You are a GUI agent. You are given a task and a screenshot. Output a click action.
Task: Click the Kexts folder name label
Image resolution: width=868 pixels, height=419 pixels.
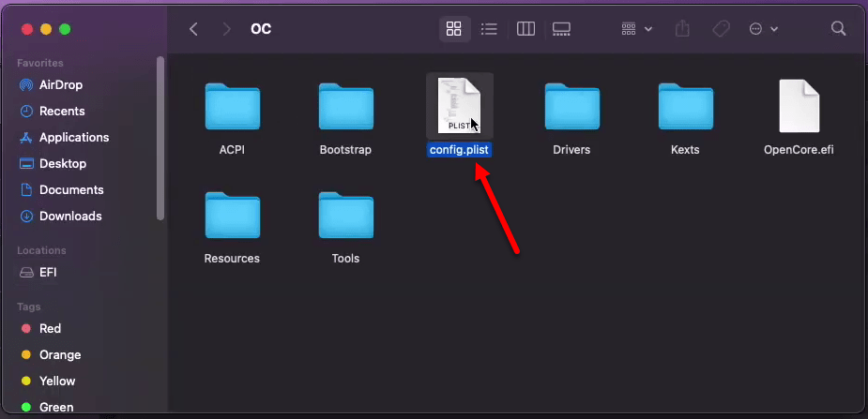pyautogui.click(x=685, y=150)
